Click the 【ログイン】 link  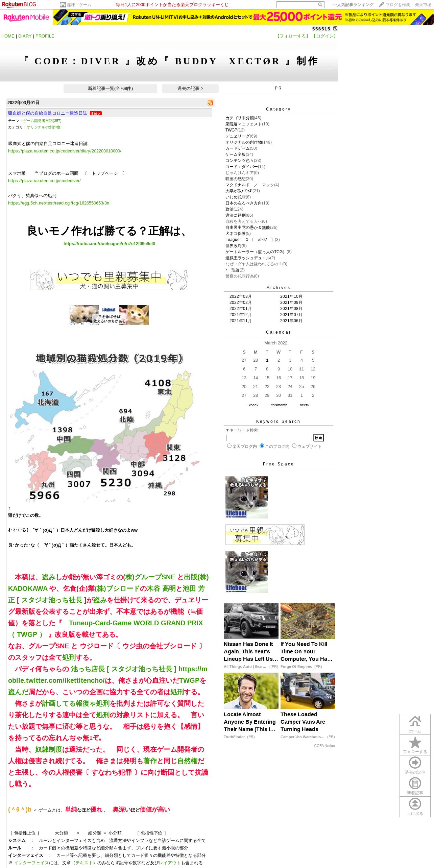[x=324, y=36]
